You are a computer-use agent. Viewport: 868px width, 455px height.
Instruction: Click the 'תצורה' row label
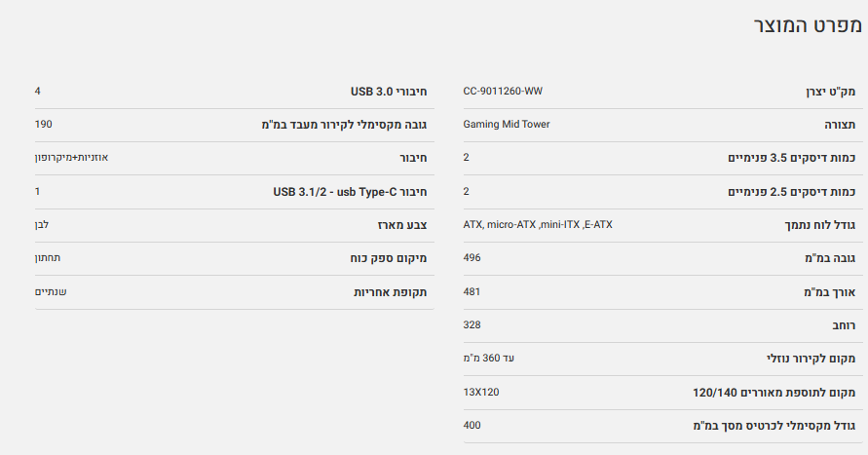click(x=840, y=125)
